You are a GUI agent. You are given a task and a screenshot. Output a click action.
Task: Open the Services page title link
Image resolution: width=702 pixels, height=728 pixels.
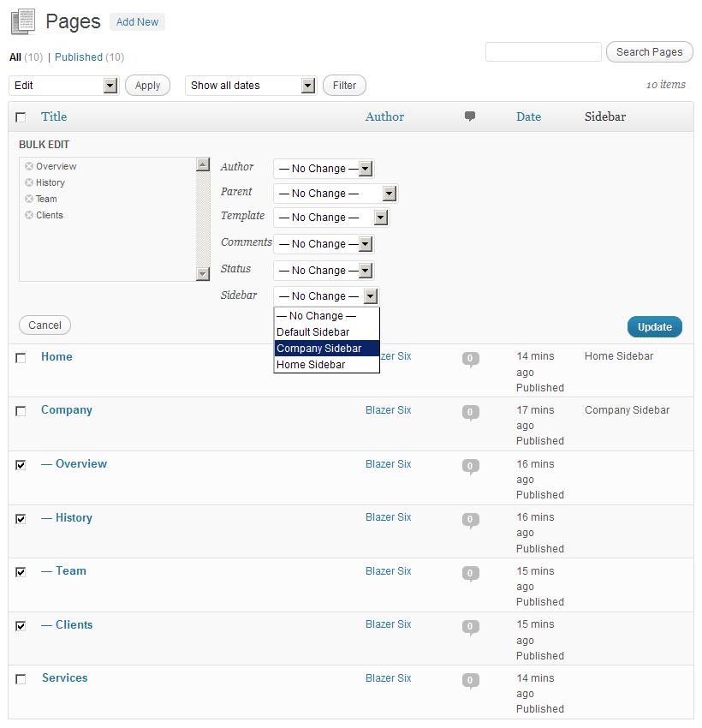tap(64, 677)
